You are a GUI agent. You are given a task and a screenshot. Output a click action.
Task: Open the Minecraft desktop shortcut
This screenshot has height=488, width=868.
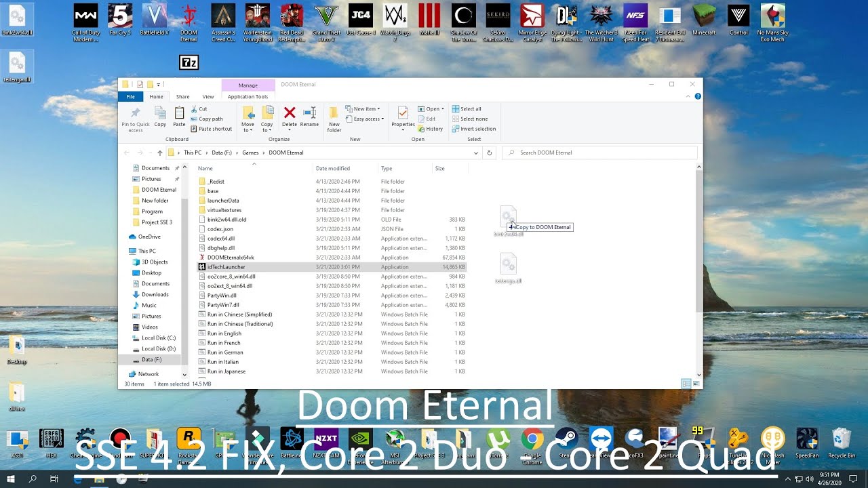704,20
